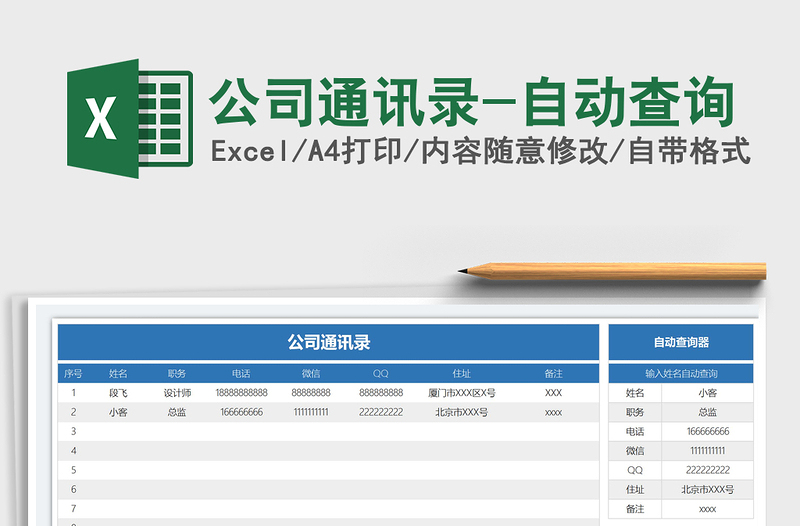The width and height of the screenshot is (800, 526).
Task: Click the 微信 label in the auto-query panel
Action: click(x=635, y=451)
